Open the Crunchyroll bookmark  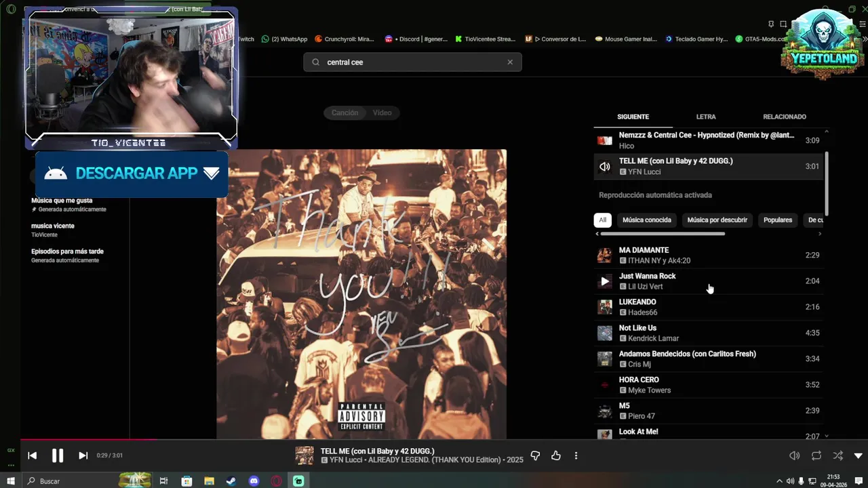(x=344, y=39)
